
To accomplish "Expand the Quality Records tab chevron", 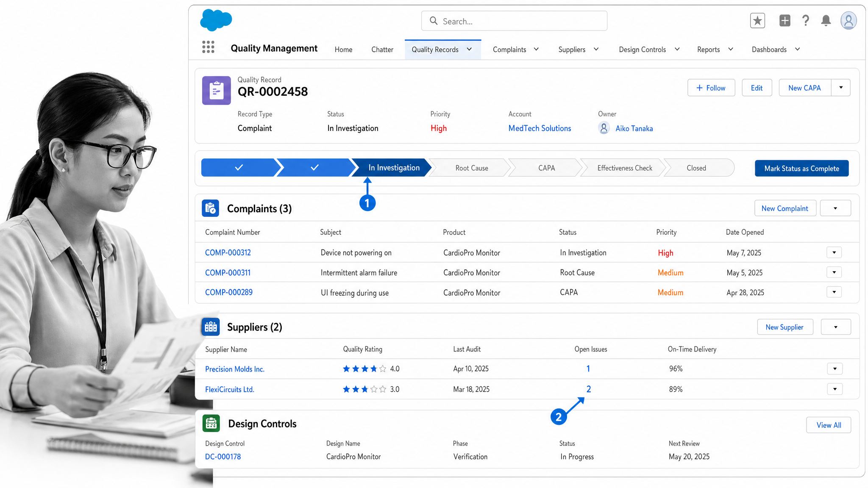I will 470,49.
